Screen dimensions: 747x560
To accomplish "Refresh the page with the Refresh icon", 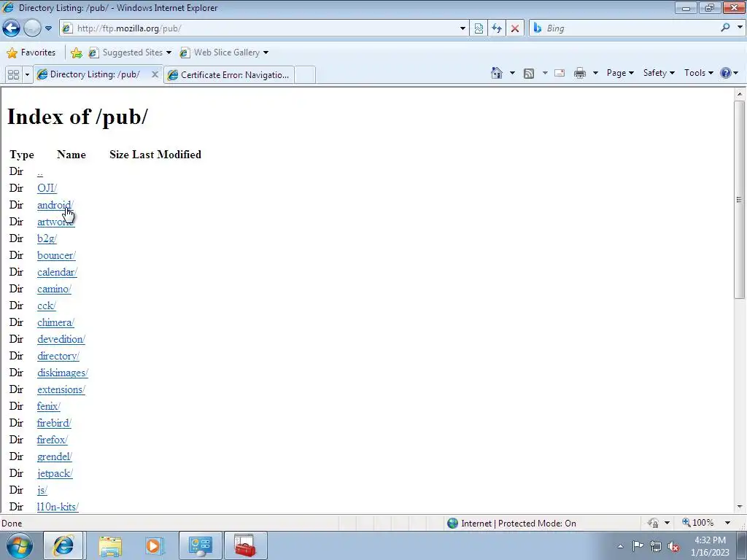I will click(497, 28).
